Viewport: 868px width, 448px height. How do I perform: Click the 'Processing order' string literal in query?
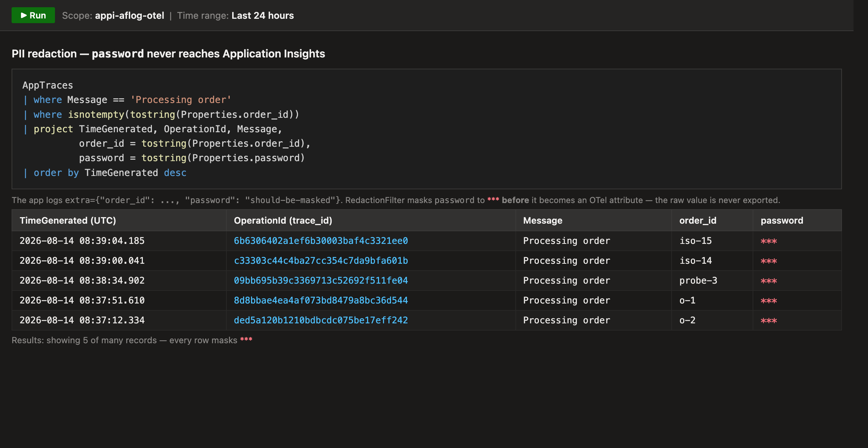pos(180,100)
